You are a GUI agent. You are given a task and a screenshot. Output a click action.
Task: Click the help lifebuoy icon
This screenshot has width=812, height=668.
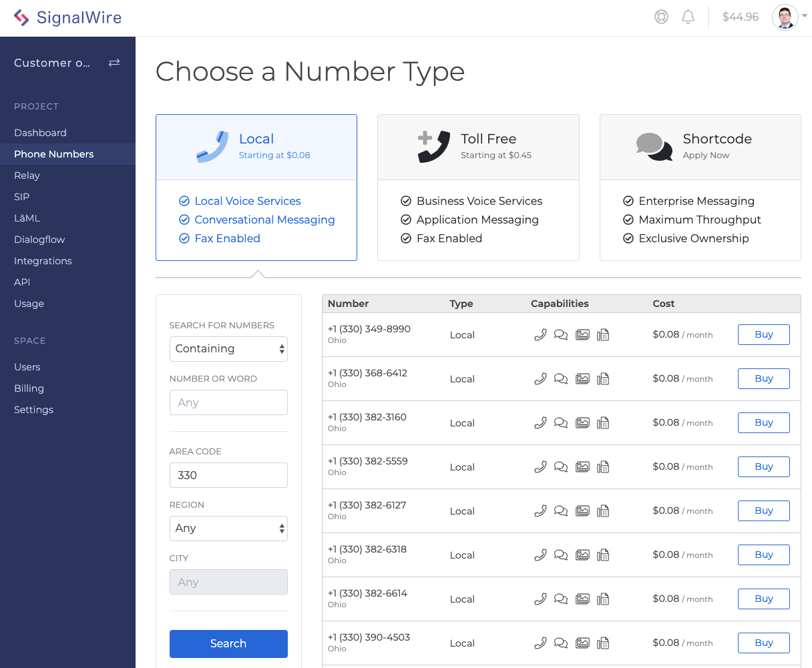(x=661, y=17)
